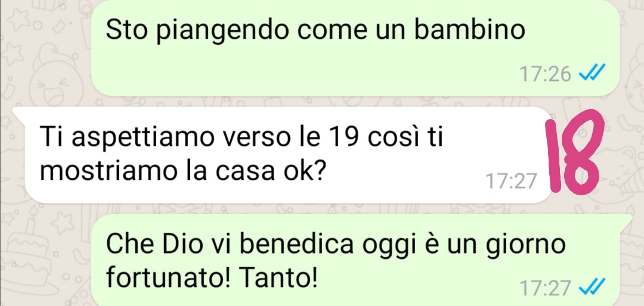This screenshot has height=306, width=644.
Task: Tap the 'fortunato! Tanto!' text line
Action: [212, 279]
